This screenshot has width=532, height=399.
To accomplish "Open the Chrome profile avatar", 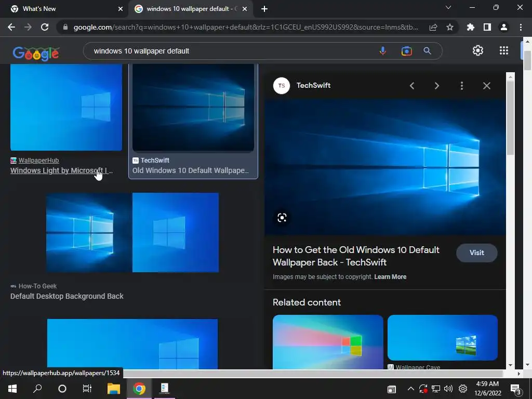I will [504, 27].
